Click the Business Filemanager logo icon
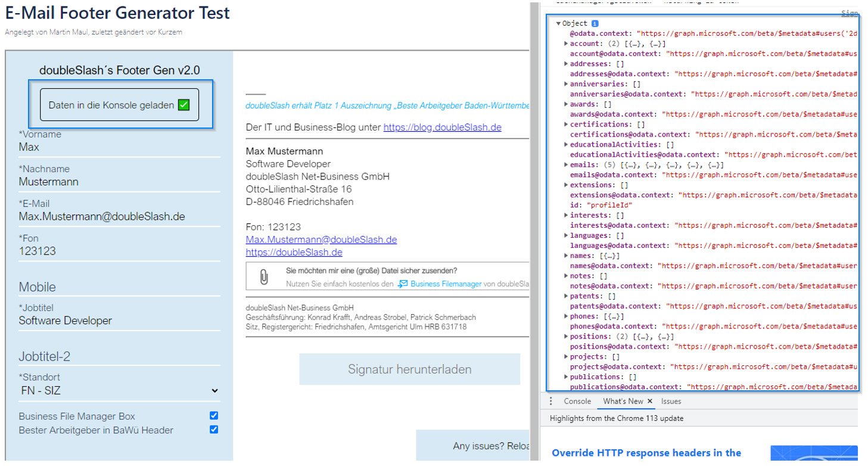 (403, 284)
